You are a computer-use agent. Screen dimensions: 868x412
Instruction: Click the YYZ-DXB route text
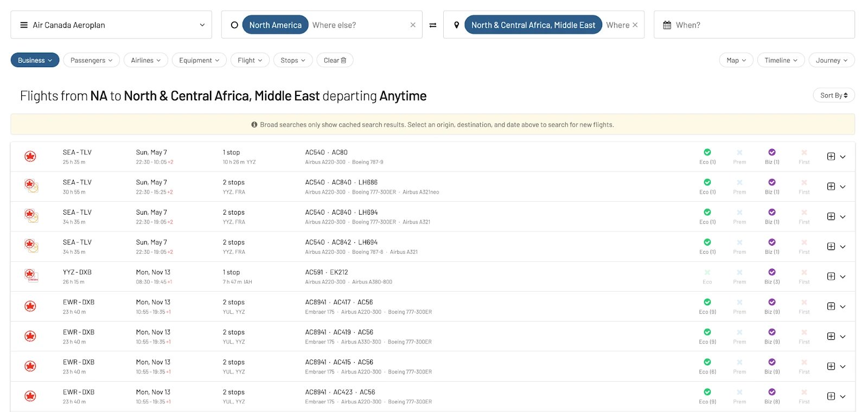[x=77, y=272]
